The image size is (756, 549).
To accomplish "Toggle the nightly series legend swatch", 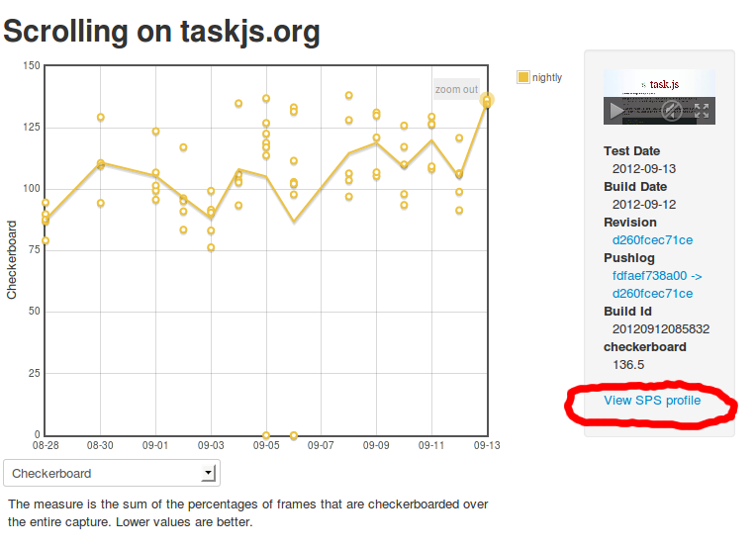I will [523, 77].
